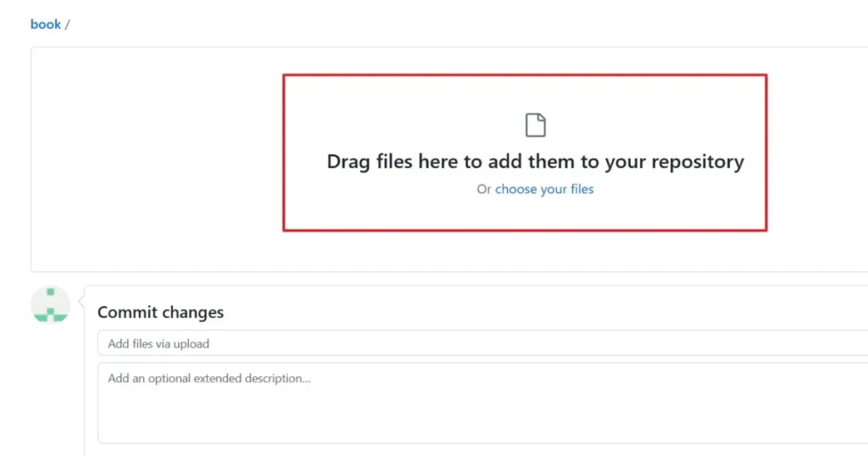Click the file icon in the upload area

click(x=536, y=125)
